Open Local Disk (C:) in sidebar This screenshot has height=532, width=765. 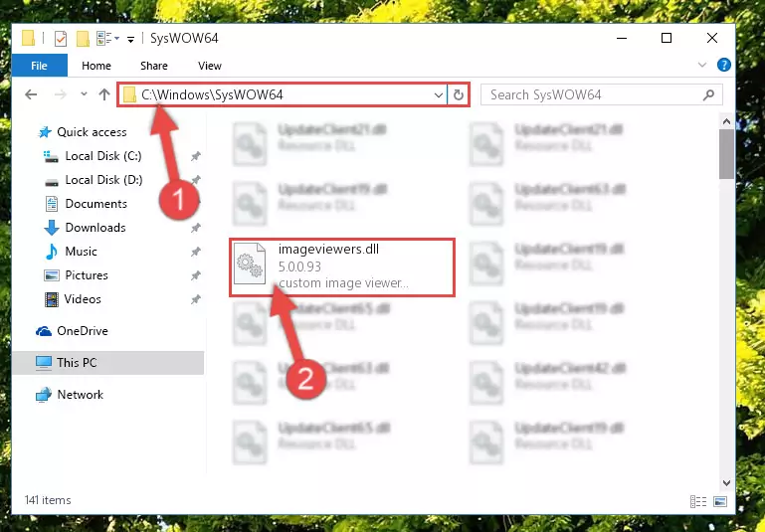103,156
